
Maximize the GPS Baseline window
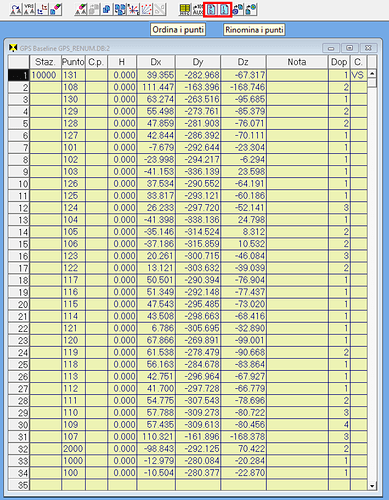coord(349,48)
